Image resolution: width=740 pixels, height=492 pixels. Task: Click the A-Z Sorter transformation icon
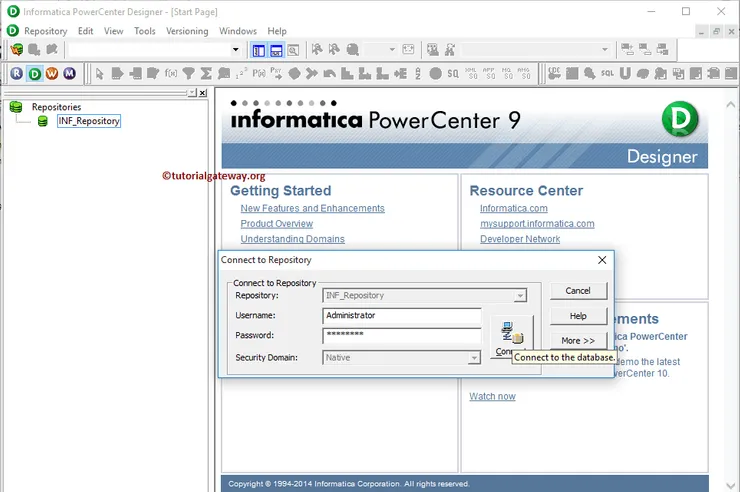coord(418,74)
